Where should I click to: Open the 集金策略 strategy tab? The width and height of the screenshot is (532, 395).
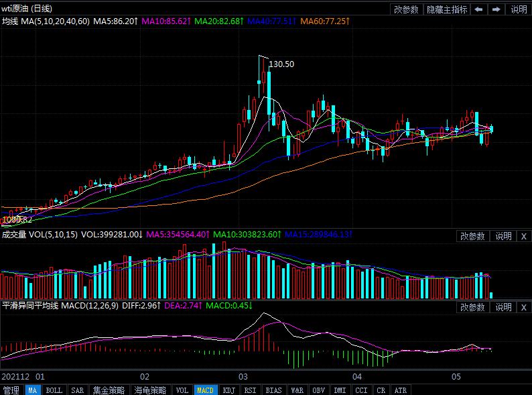pos(109,390)
